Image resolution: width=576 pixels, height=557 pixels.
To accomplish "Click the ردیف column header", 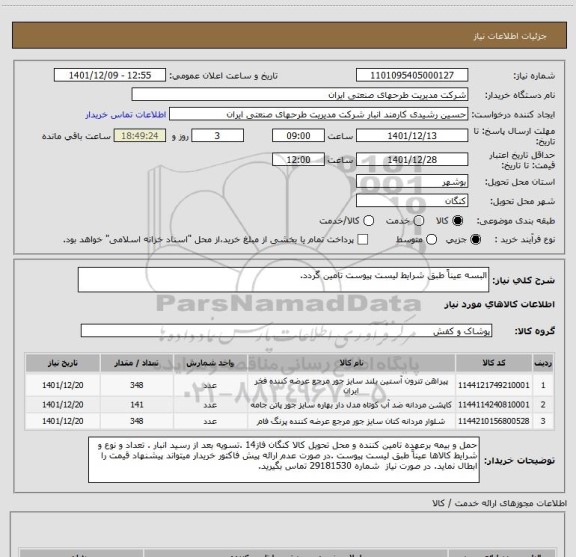I will (x=543, y=363).
